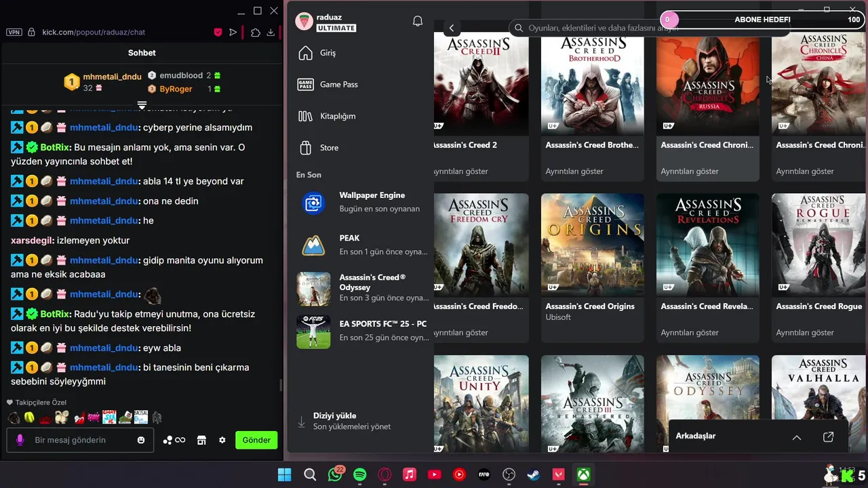Open Windows Start button on taskbar

tap(285, 474)
